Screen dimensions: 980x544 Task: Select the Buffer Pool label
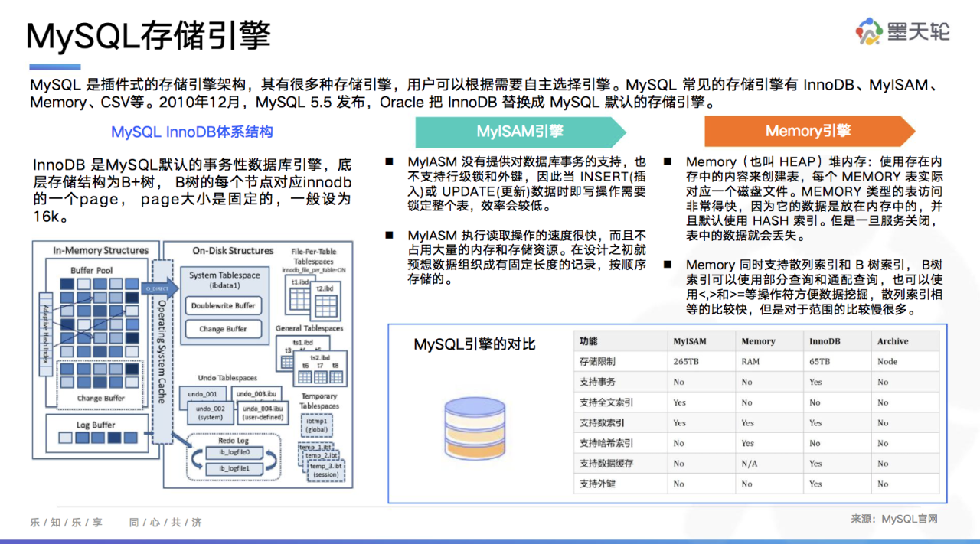point(92,270)
